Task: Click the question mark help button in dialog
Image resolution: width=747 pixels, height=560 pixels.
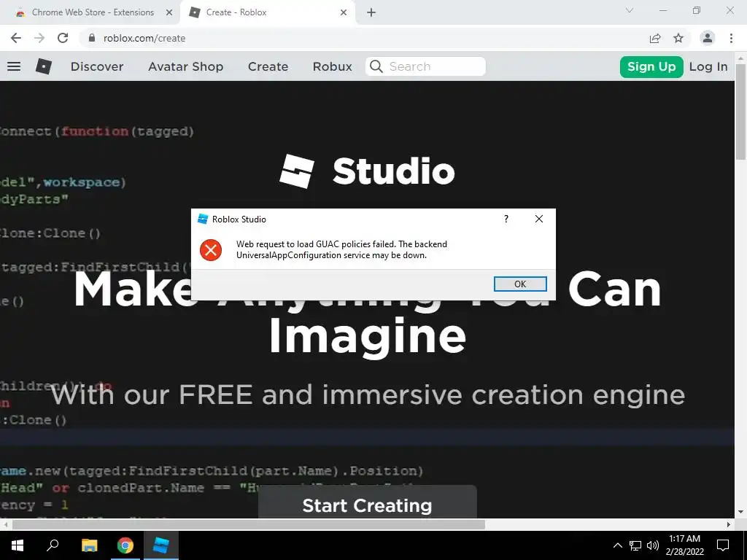Action: (x=506, y=219)
